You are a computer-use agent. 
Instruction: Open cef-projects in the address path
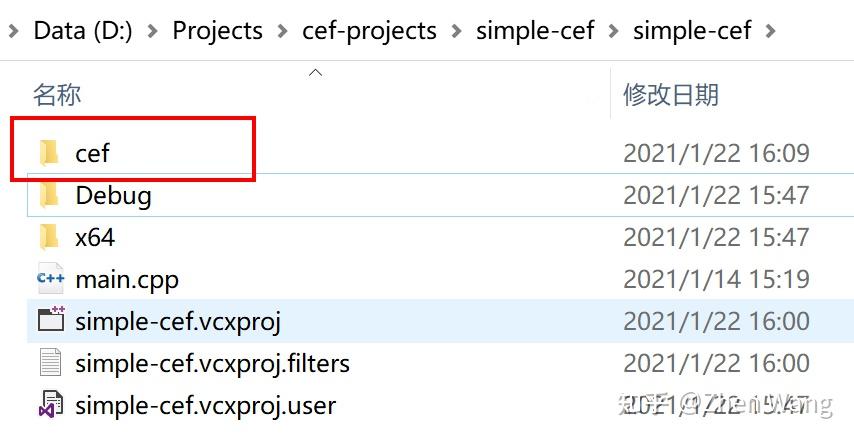[x=369, y=31]
